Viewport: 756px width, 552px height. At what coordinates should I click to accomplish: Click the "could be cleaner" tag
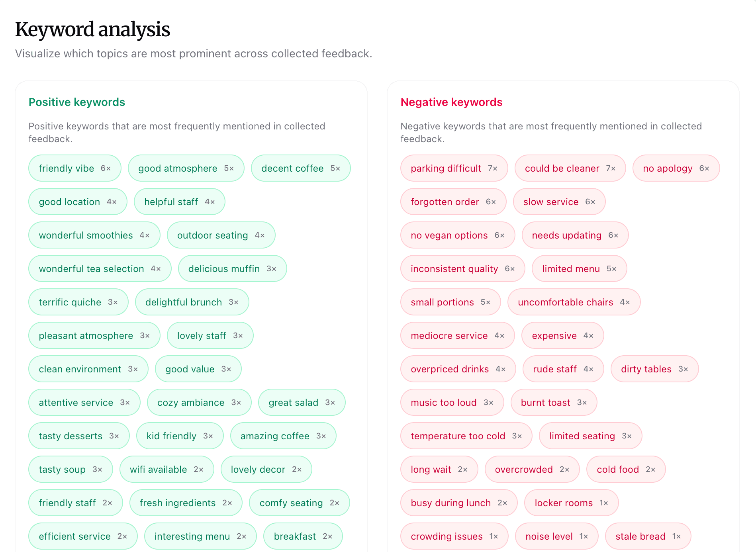coord(570,168)
